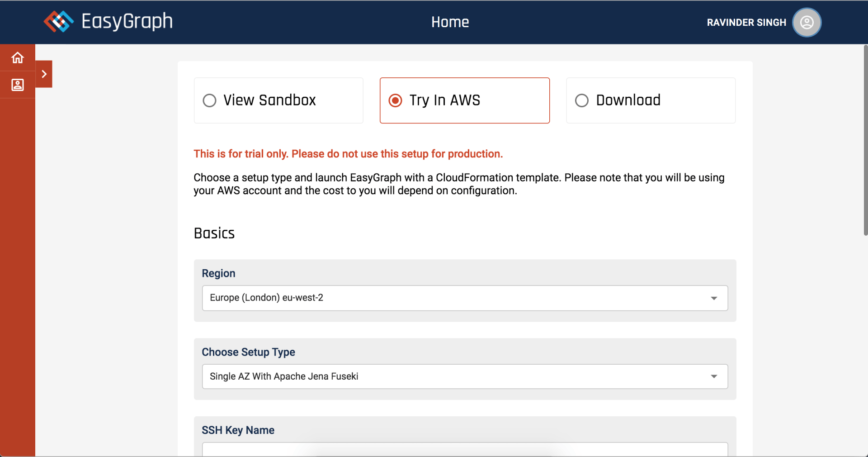Image resolution: width=868 pixels, height=457 pixels.
Task: Click the page vertical scrollbar
Action: (865, 140)
